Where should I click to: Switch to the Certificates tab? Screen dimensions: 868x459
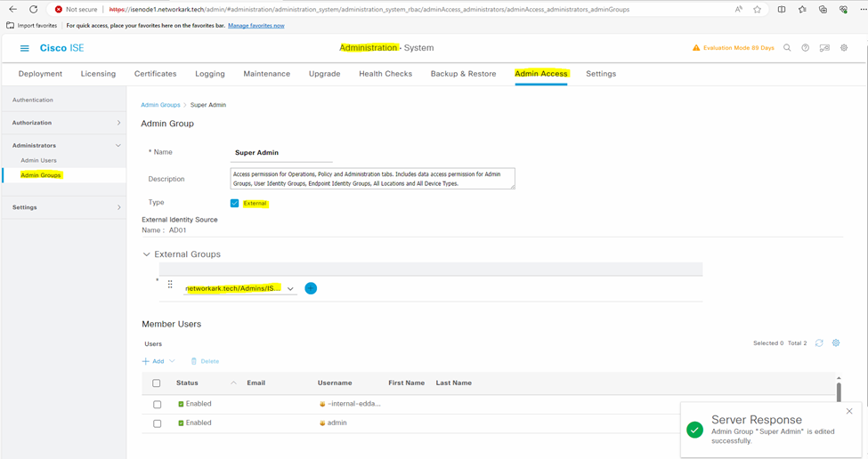point(156,74)
